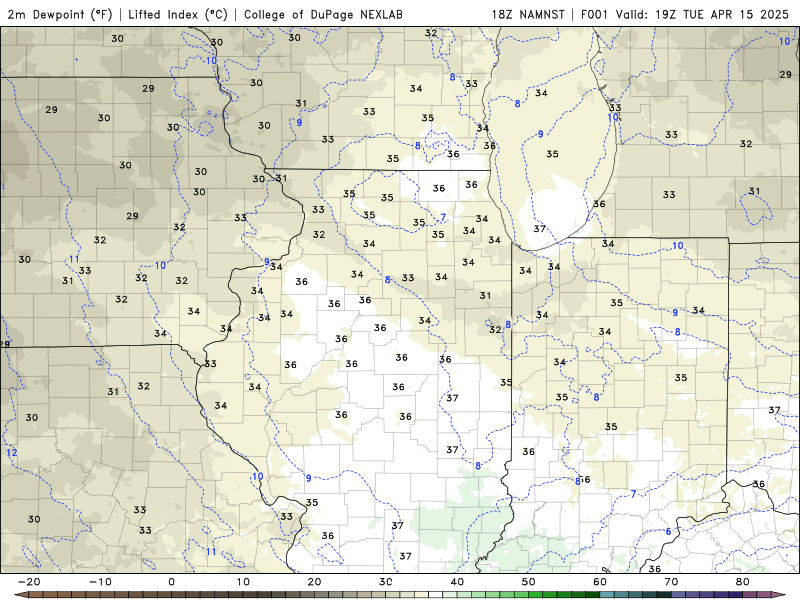
Task: Click the 'F001' forecast hour label
Action: pyautogui.click(x=594, y=14)
